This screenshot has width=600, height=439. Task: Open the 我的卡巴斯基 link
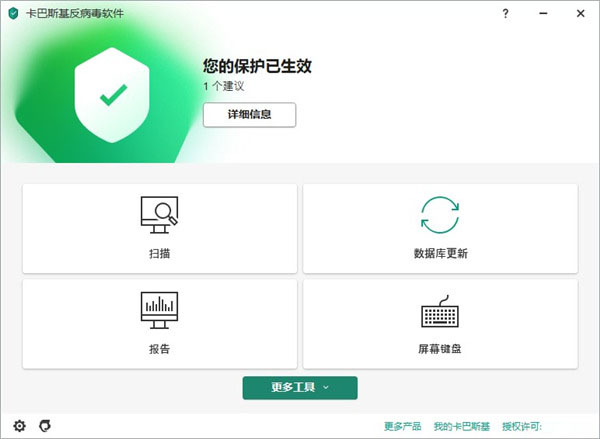(x=462, y=426)
